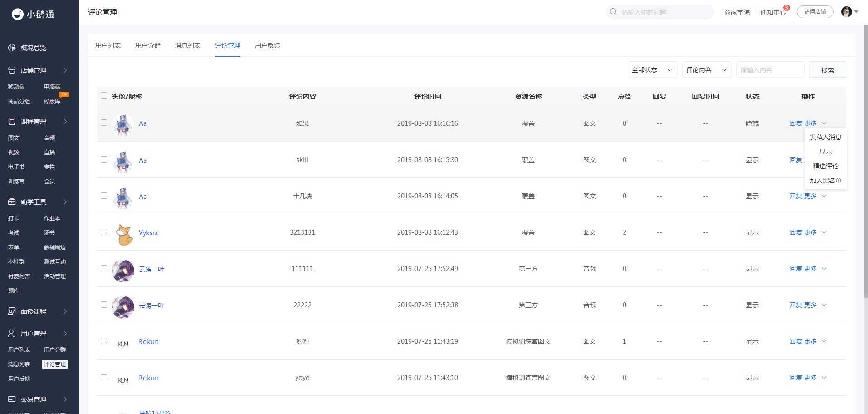The height and width of the screenshot is (414, 868).
Task: Open the 全部状态 status dropdown
Action: click(652, 69)
